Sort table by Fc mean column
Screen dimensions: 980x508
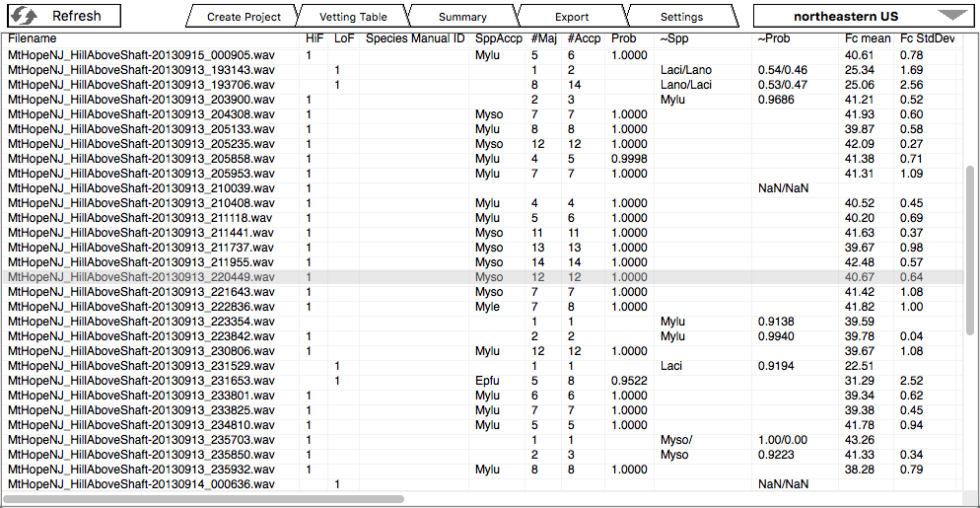coord(868,38)
